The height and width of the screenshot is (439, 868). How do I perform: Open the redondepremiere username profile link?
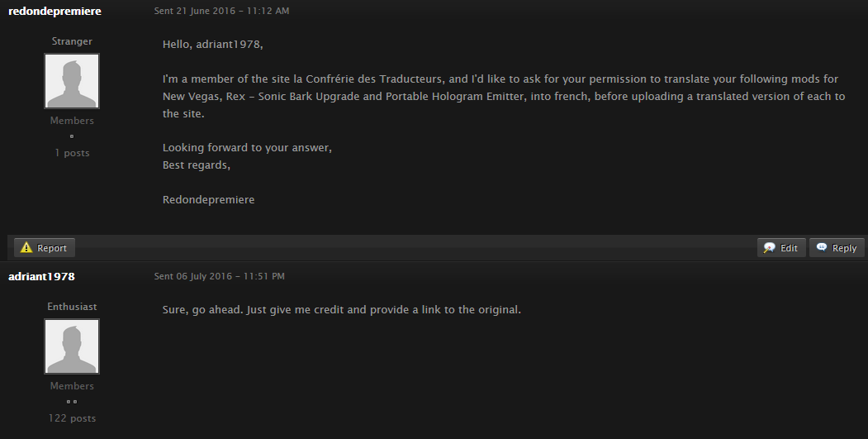click(55, 11)
